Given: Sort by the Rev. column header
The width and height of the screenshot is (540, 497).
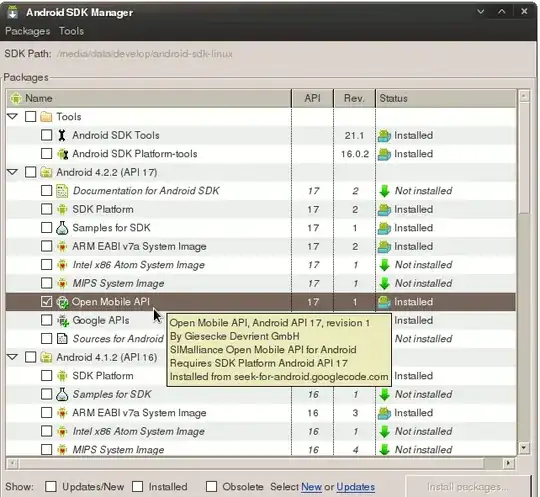Looking at the screenshot, I should coord(354,99).
